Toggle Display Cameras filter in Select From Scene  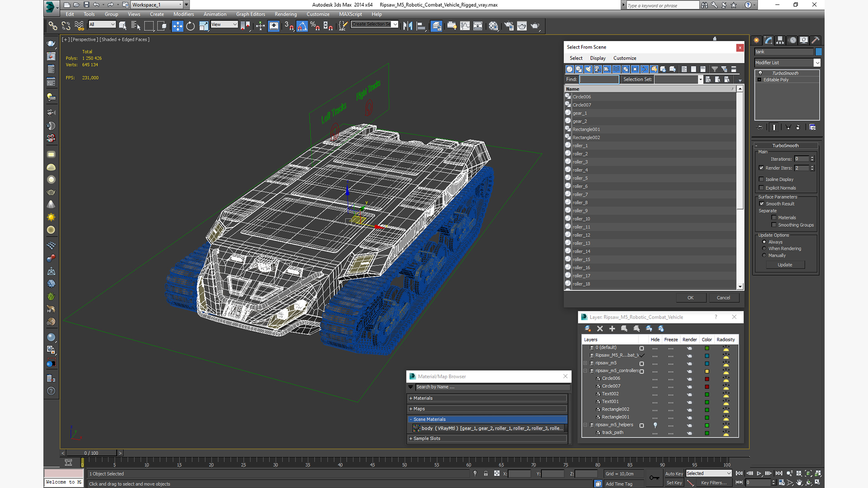[x=598, y=69]
